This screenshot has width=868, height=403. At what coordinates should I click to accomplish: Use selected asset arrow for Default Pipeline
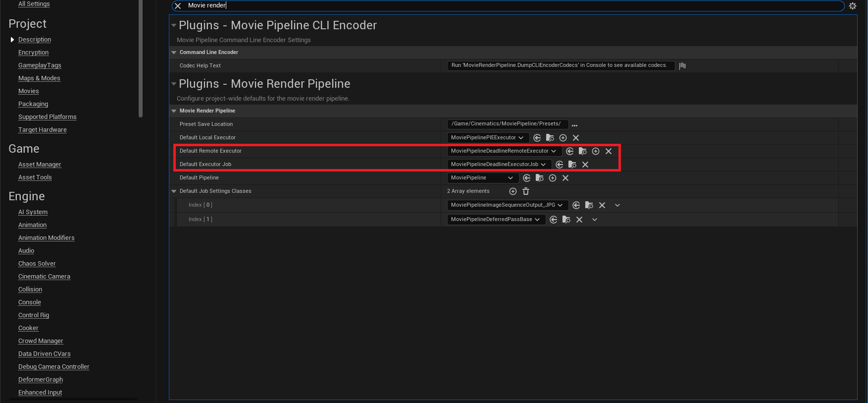[527, 178]
